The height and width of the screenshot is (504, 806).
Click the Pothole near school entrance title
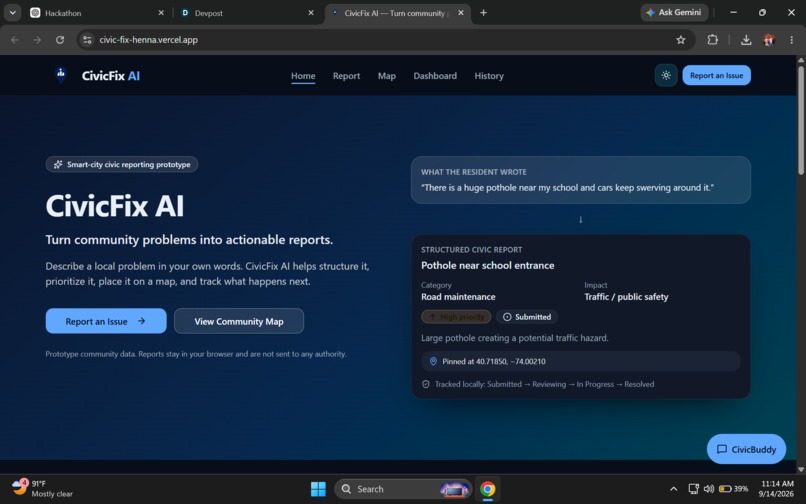[x=487, y=265]
